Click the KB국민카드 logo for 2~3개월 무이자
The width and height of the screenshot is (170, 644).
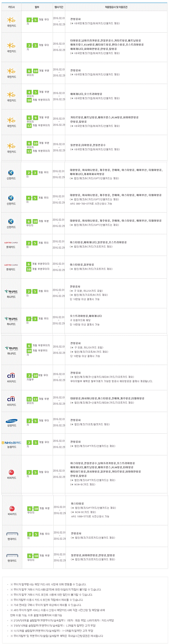pos(11,46)
